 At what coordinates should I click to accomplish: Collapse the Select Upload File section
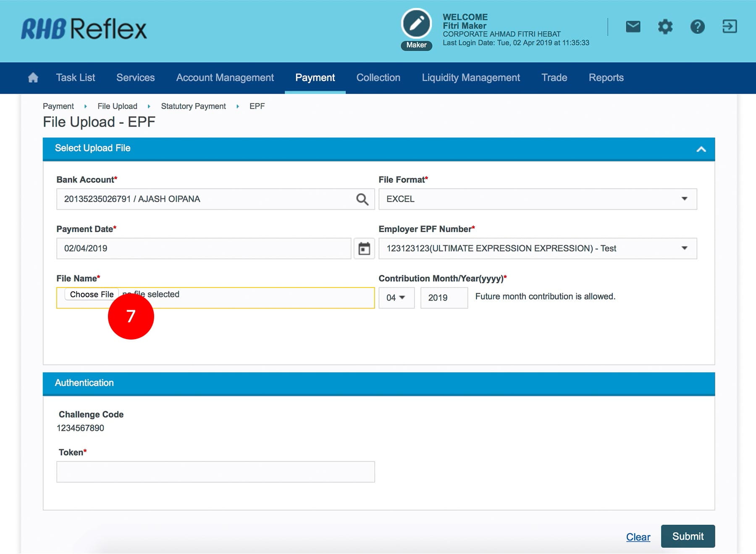click(701, 149)
